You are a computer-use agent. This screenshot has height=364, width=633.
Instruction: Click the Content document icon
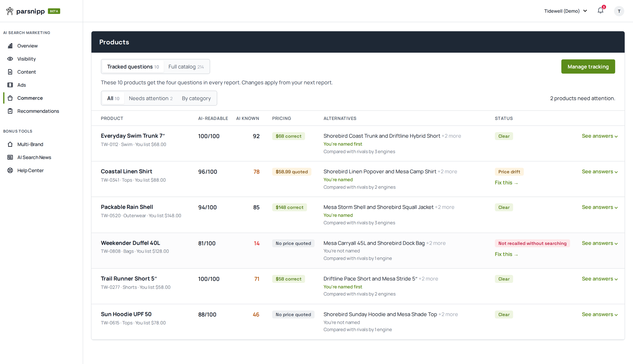point(10,72)
